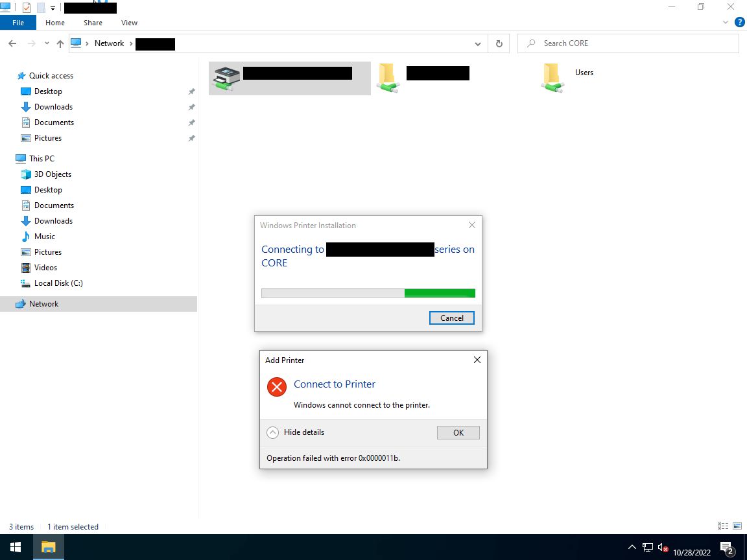Go back using the back arrow
The image size is (747, 560).
12,43
